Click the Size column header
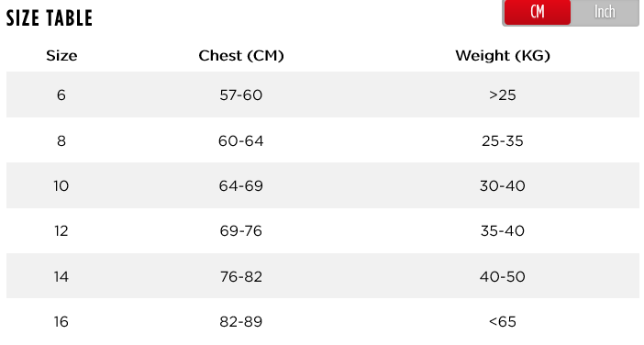This screenshot has width=644, height=345. click(61, 55)
